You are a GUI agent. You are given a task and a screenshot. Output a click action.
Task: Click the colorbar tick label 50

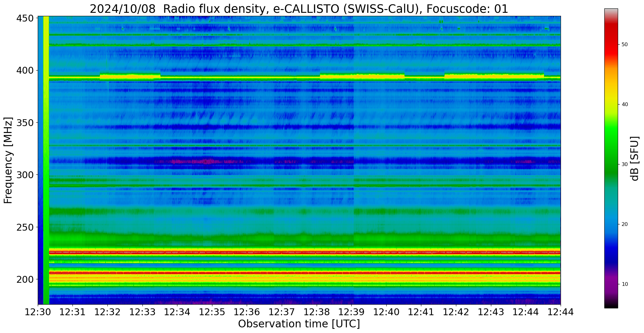625,45
